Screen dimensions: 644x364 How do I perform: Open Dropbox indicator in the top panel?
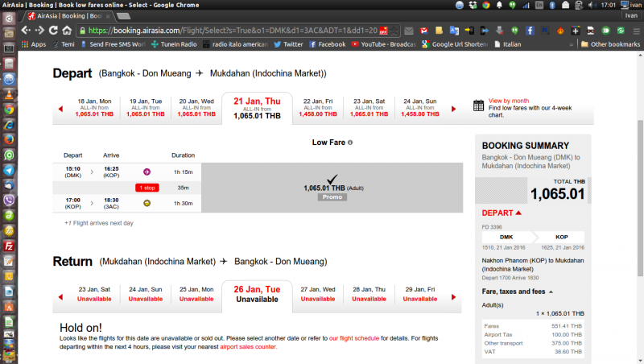click(473, 5)
